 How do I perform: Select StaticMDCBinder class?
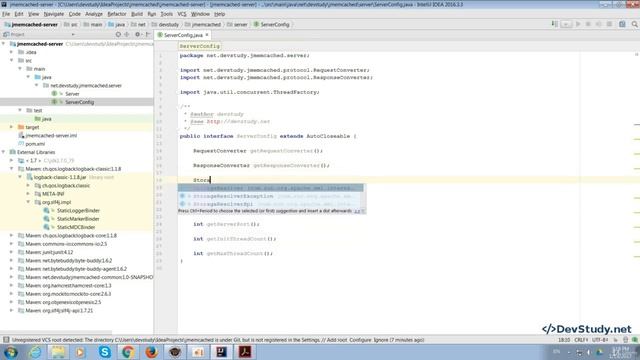pyautogui.click(x=76, y=227)
